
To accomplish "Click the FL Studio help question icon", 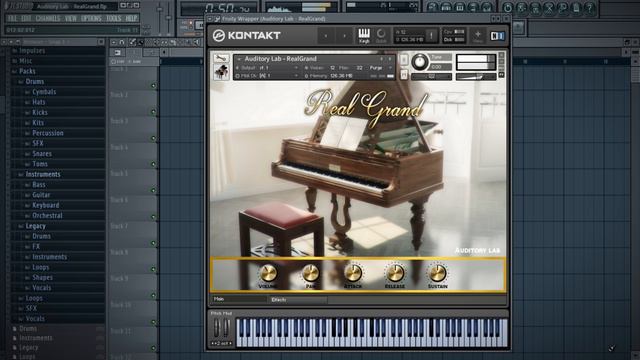I will tap(589, 8).
